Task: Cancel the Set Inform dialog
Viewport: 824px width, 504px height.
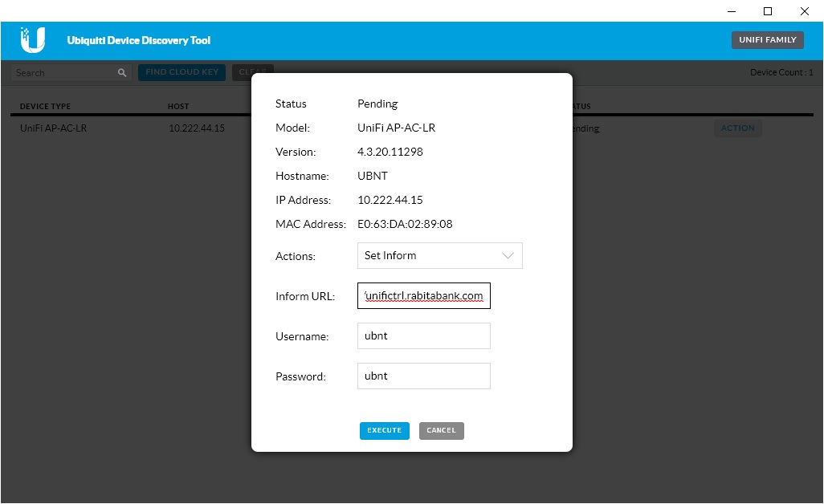Action: (x=442, y=430)
